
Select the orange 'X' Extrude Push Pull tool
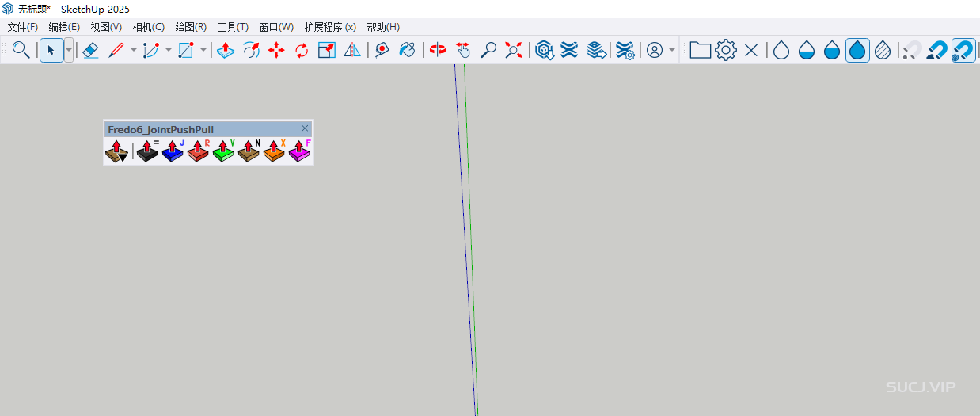pos(274,151)
